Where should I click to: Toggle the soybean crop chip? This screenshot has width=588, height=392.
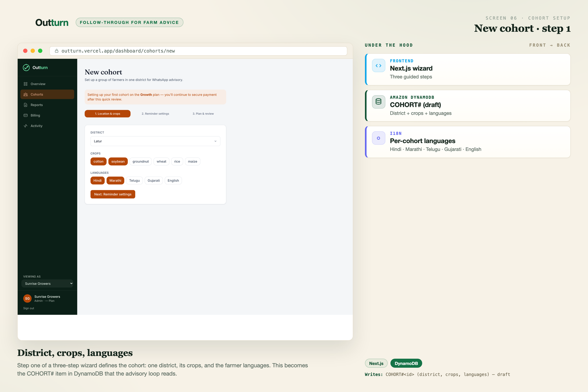click(118, 162)
